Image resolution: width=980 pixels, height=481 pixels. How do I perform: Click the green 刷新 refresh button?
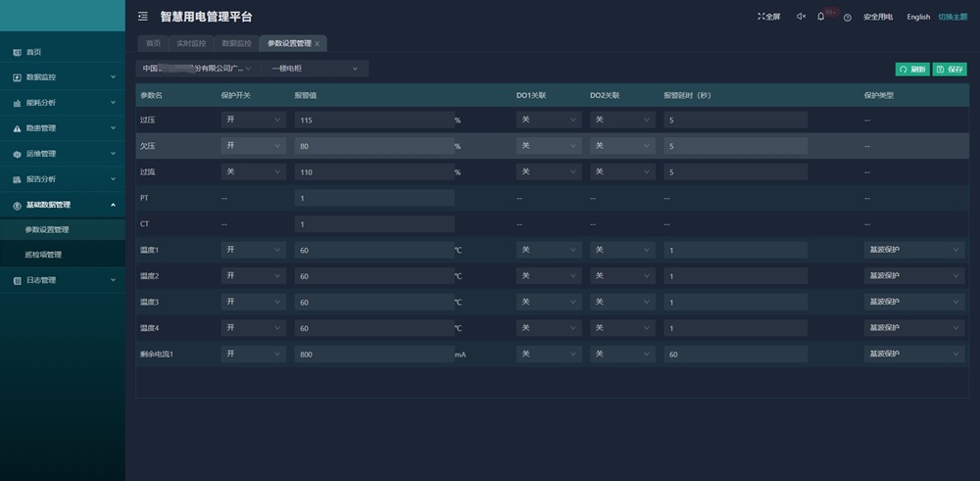coord(912,70)
